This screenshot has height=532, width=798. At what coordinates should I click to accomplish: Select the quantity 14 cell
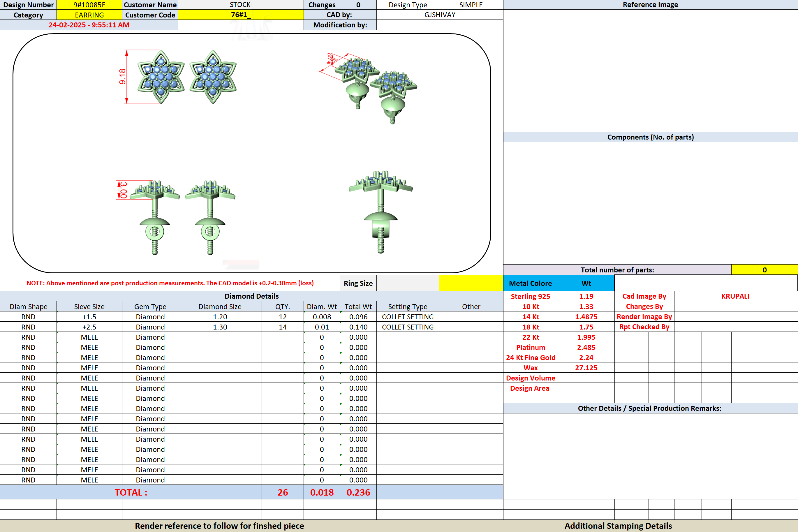click(283, 327)
